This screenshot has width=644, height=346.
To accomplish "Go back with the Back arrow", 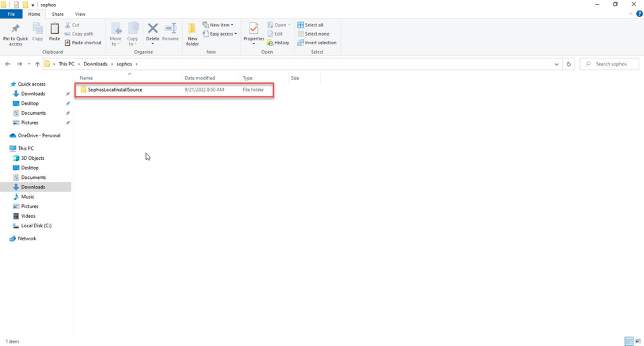I will (x=8, y=64).
